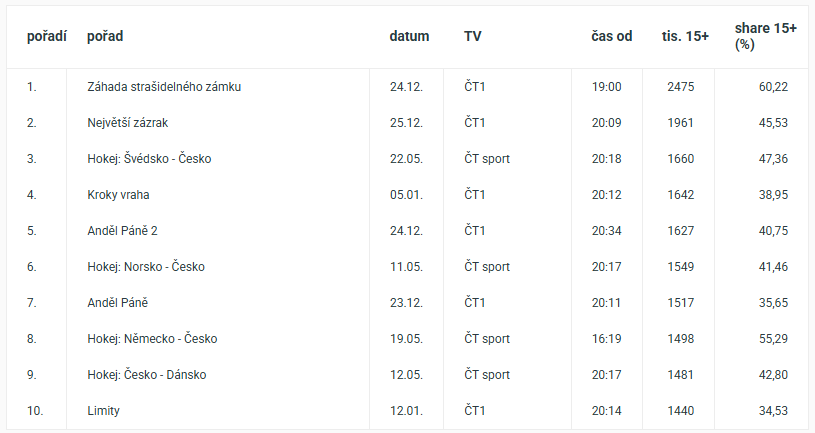Click "Hokej: Norsko - Česko" entry
This screenshot has width=815, height=433.
tap(148, 267)
